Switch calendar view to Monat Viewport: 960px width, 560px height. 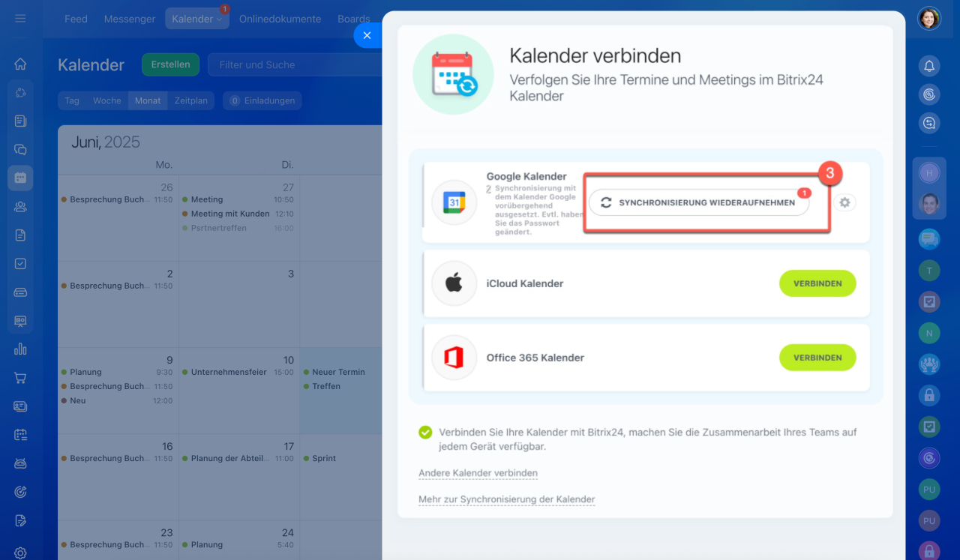click(148, 100)
